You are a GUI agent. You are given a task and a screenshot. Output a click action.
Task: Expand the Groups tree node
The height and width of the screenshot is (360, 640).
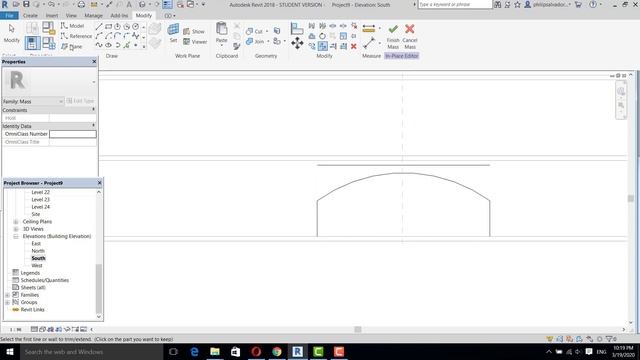[7, 302]
